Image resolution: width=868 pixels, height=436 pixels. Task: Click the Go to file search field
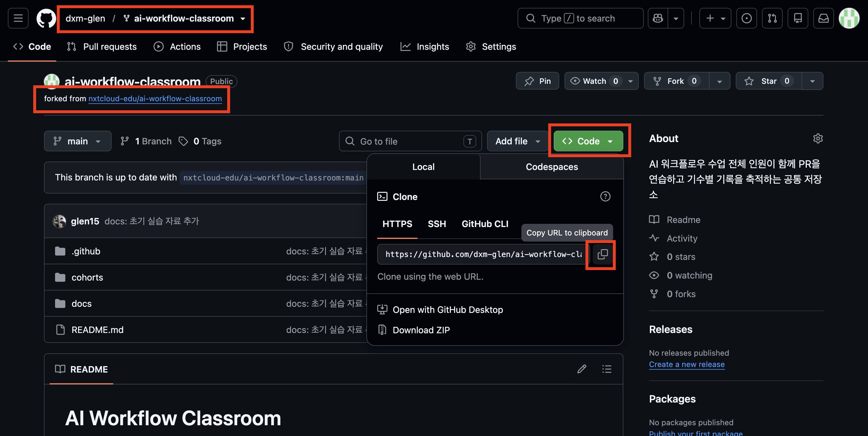coord(410,141)
